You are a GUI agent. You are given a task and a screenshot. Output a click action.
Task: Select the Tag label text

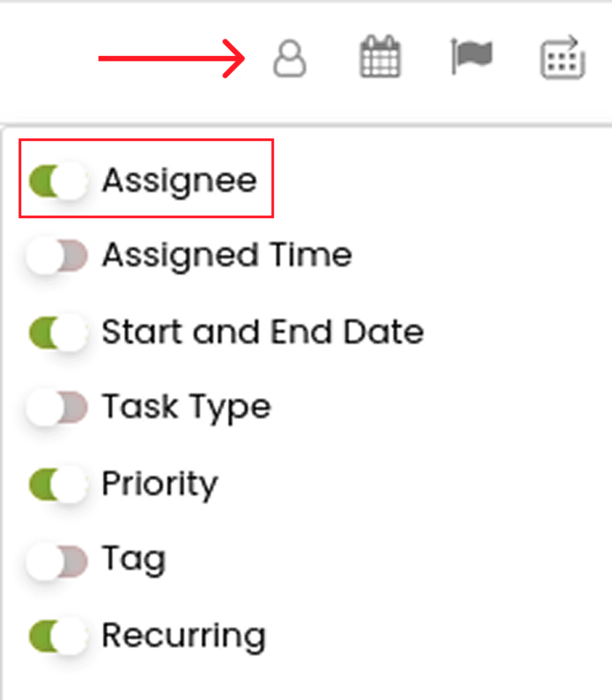click(133, 560)
